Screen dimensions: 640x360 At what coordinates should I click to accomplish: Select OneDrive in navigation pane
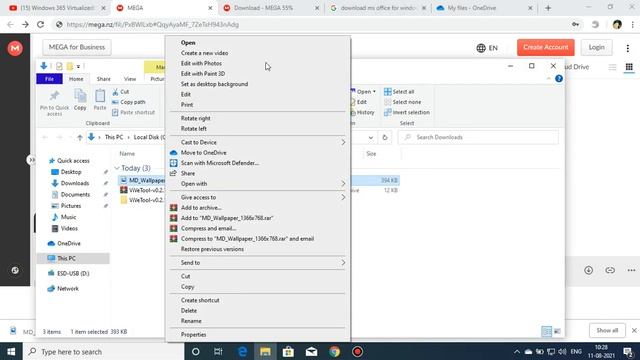tap(69, 244)
